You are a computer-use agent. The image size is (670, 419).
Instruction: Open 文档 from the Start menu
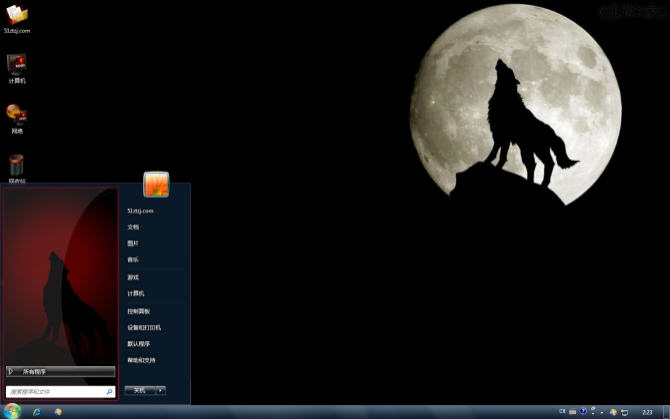tap(133, 227)
